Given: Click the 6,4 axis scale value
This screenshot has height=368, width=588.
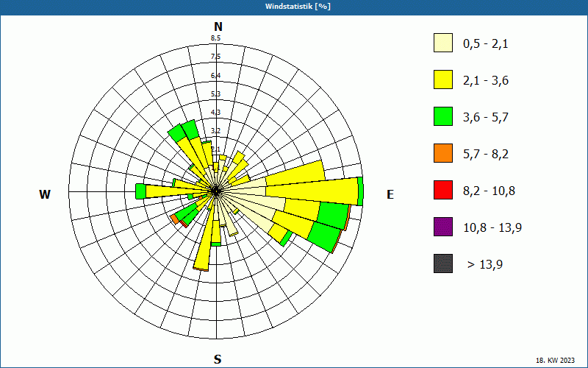Looking at the screenshot, I should pos(215,76).
